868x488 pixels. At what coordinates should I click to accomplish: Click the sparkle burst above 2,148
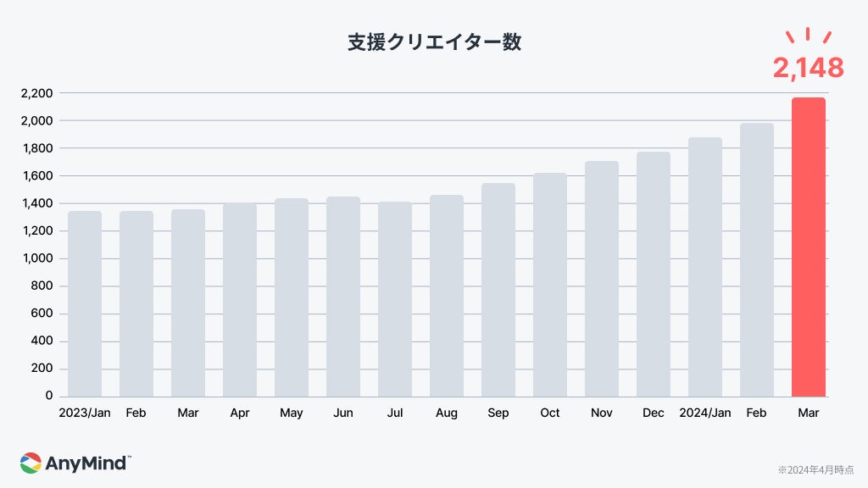(808, 36)
